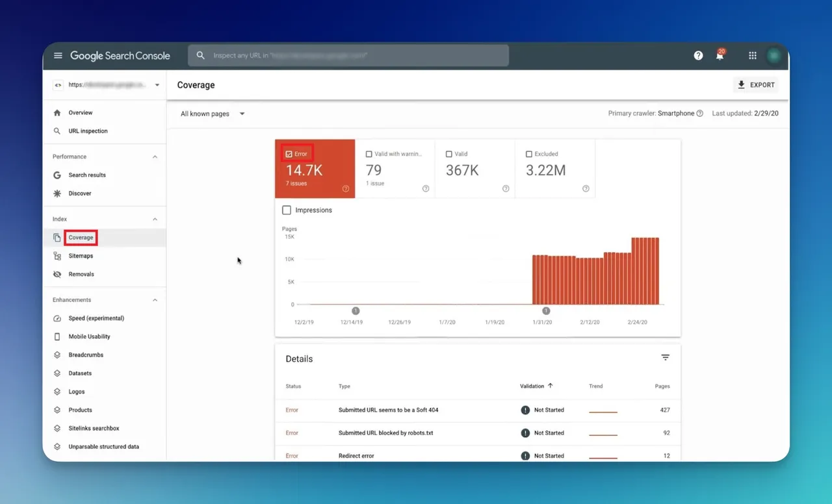
Task: Open the notifications bell
Action: (720, 55)
